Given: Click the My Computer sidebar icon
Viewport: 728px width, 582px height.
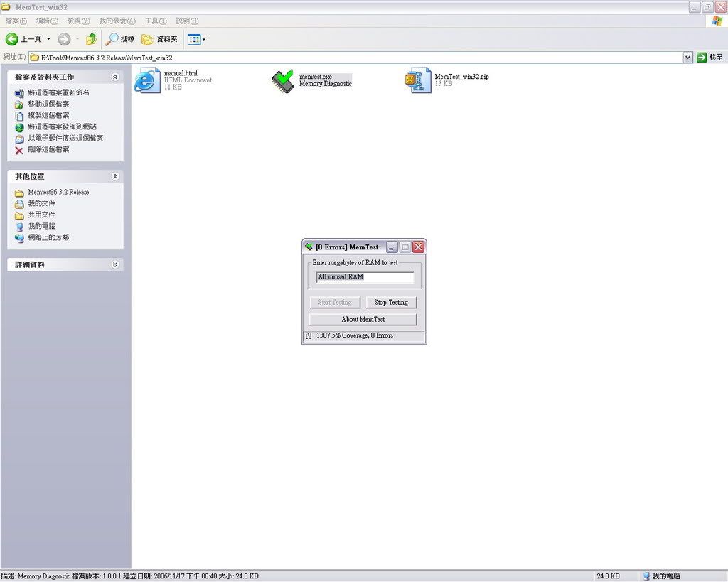Looking at the screenshot, I should (19, 227).
